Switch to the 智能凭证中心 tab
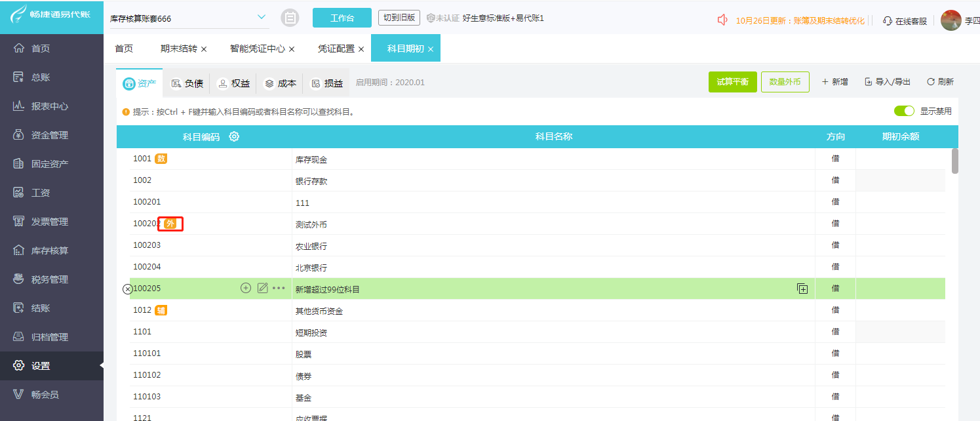This screenshot has height=421, width=980. coord(257,49)
